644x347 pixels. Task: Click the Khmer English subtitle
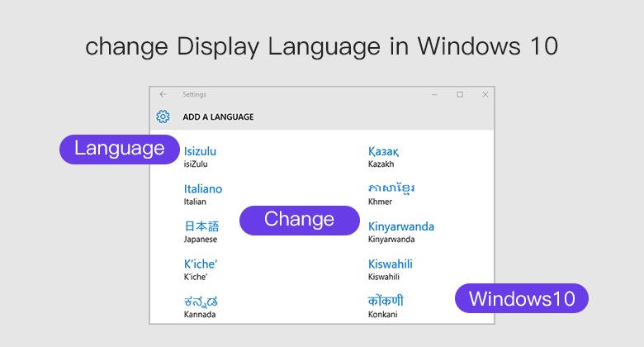click(380, 202)
